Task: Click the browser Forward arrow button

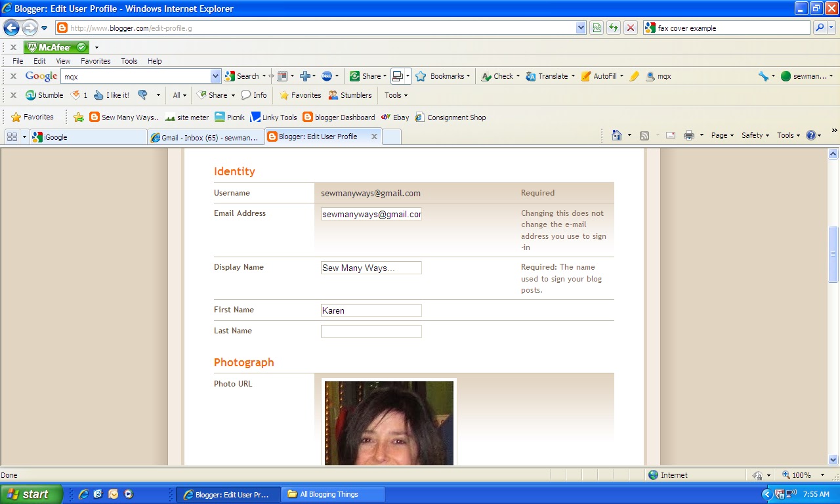Action: (30, 28)
